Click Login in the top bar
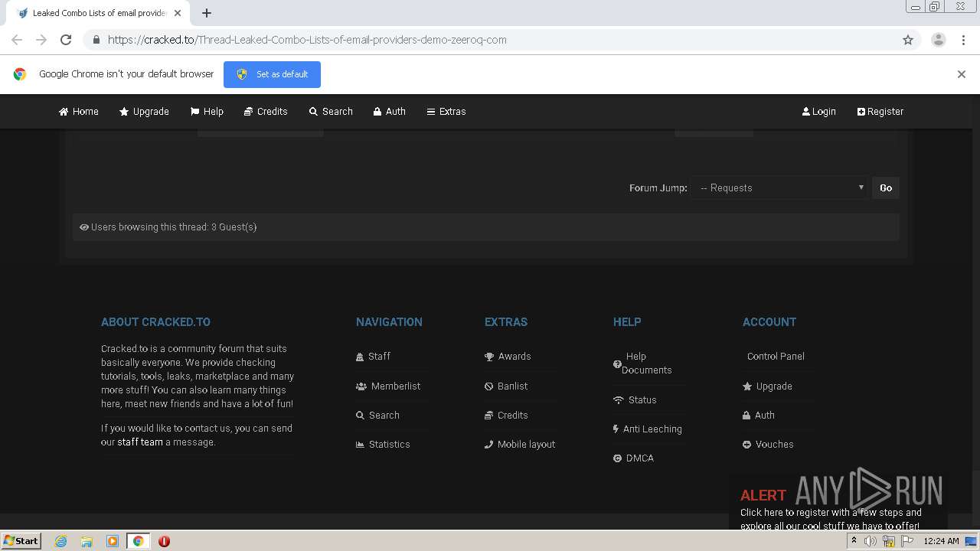980x551 pixels. coord(819,111)
